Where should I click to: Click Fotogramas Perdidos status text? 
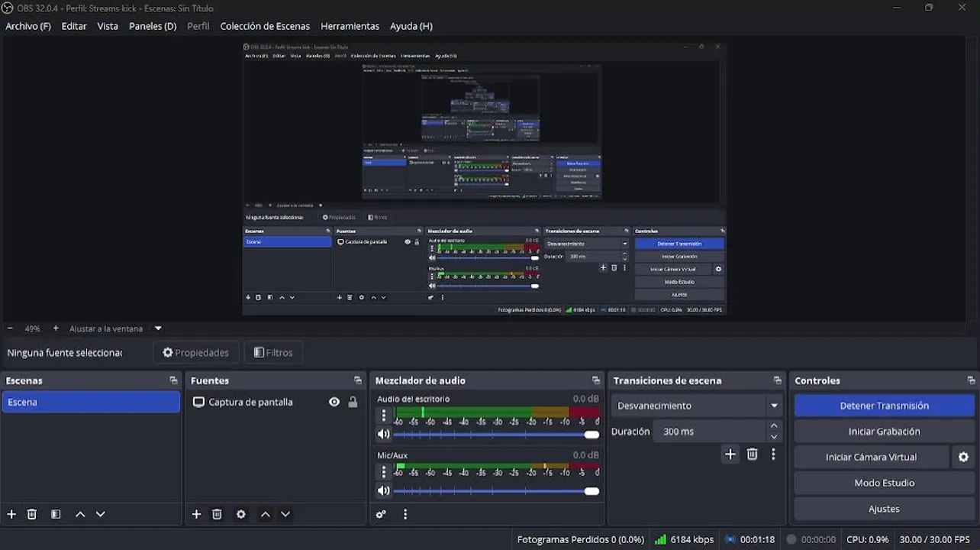581,539
